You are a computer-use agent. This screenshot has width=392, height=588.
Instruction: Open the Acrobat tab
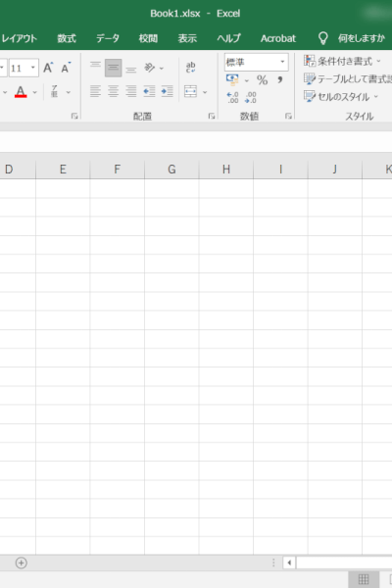click(278, 38)
